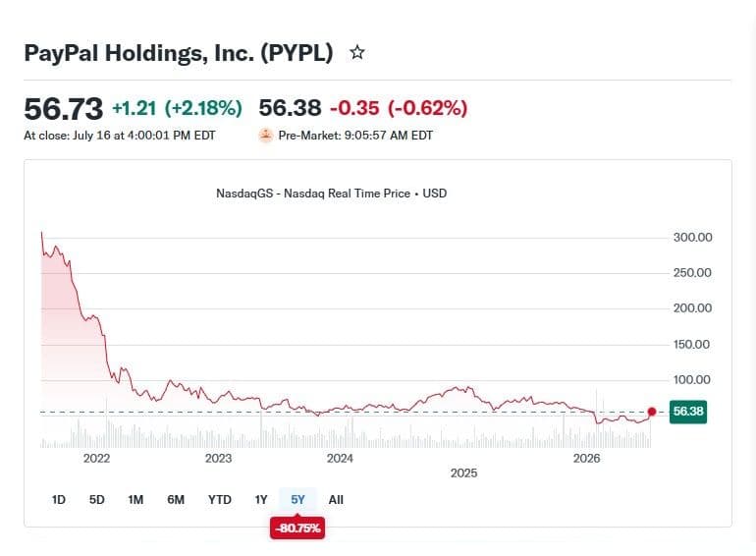Click the PayPal Holdings, Inc. (PYPL) title

coord(179,53)
